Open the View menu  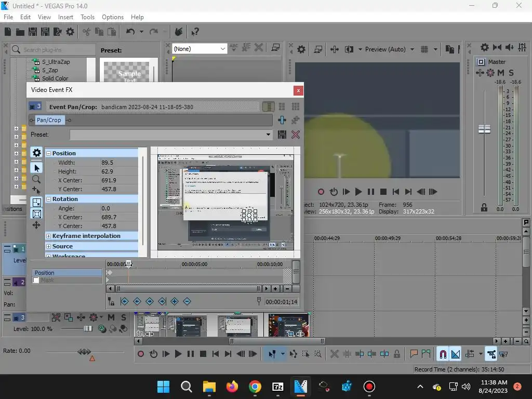coord(44,17)
